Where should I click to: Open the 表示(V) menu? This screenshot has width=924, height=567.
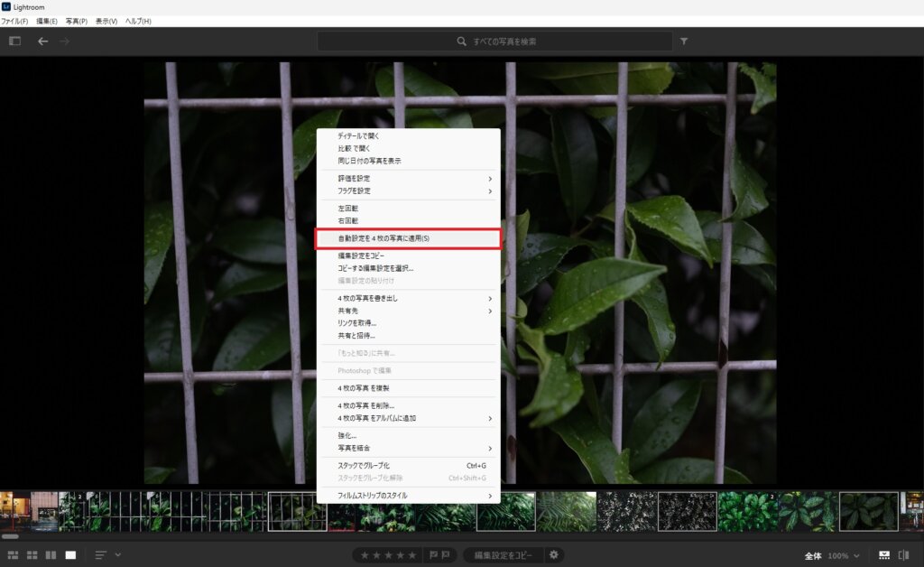click(106, 22)
